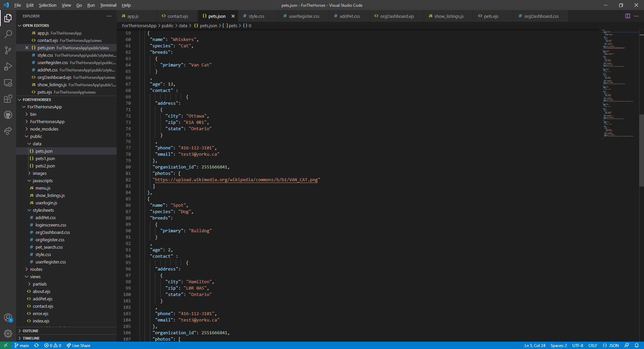Click the Split Editor Right icon
Image resolution: width=644 pixels, height=349 pixels.
pos(628,16)
